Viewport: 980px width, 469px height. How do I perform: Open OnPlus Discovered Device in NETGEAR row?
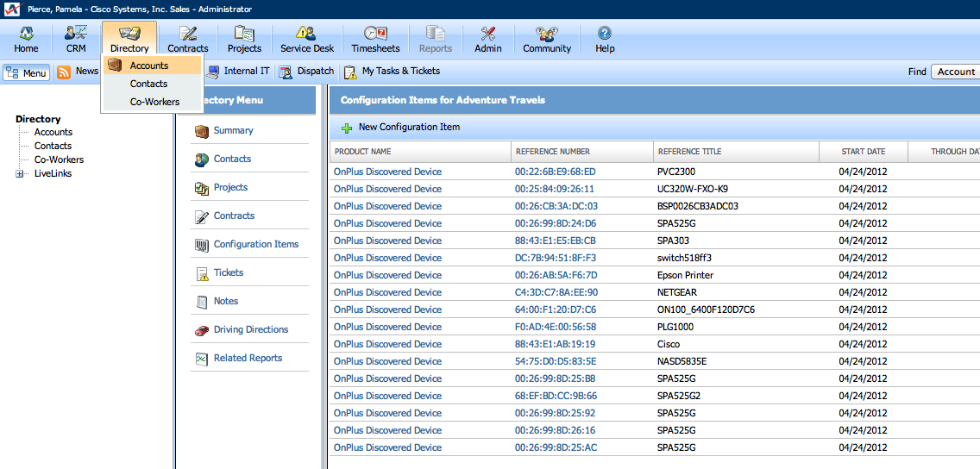(x=387, y=292)
